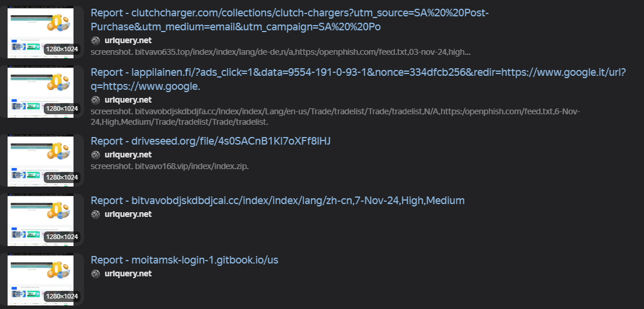Open the moitamsk-login-1.gitbook.io report link
The height and width of the screenshot is (309, 644).
click(184, 260)
